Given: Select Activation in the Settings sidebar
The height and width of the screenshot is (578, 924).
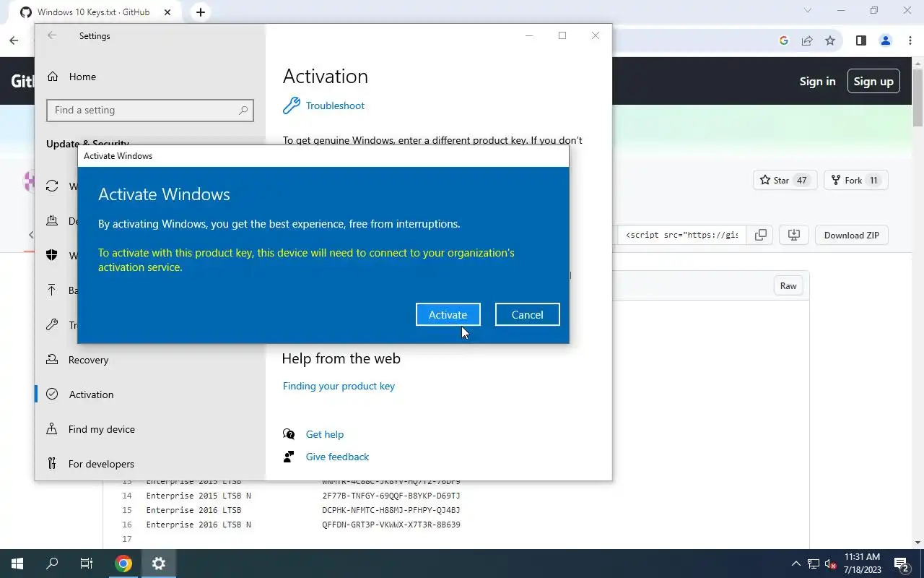Looking at the screenshot, I should [x=91, y=394].
